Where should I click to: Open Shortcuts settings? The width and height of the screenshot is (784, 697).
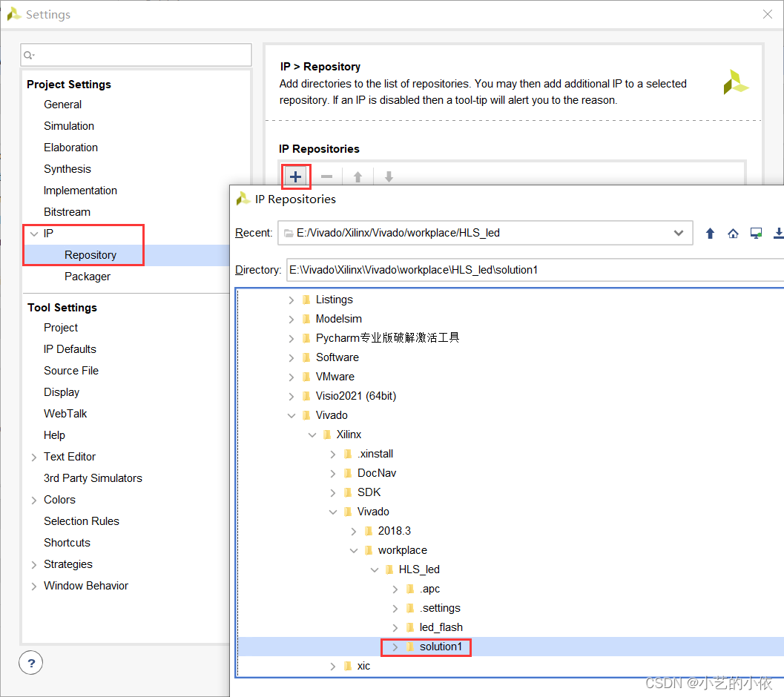pyautogui.click(x=67, y=543)
